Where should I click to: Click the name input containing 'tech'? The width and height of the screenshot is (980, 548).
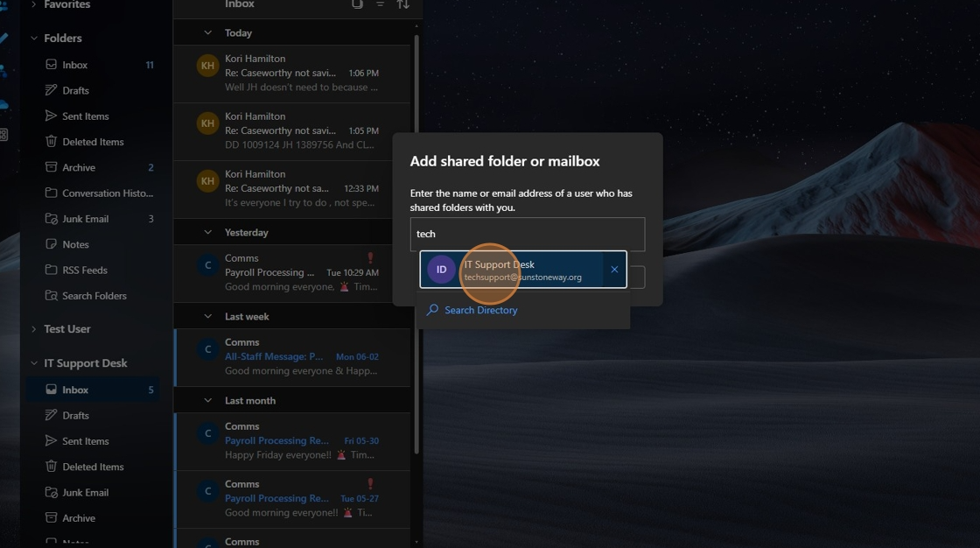pos(528,234)
